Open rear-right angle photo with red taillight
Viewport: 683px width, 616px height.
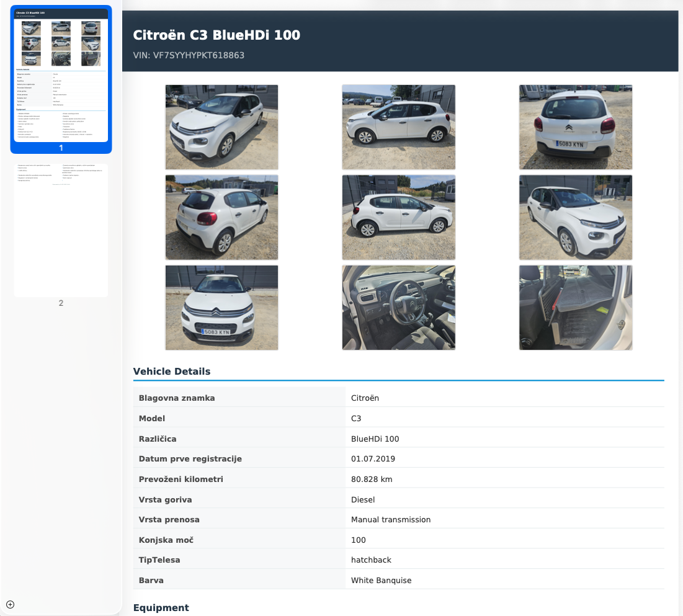[221, 217]
